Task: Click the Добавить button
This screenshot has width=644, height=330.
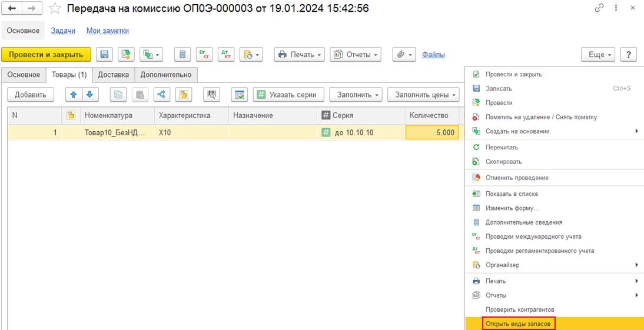Action: 31,95
